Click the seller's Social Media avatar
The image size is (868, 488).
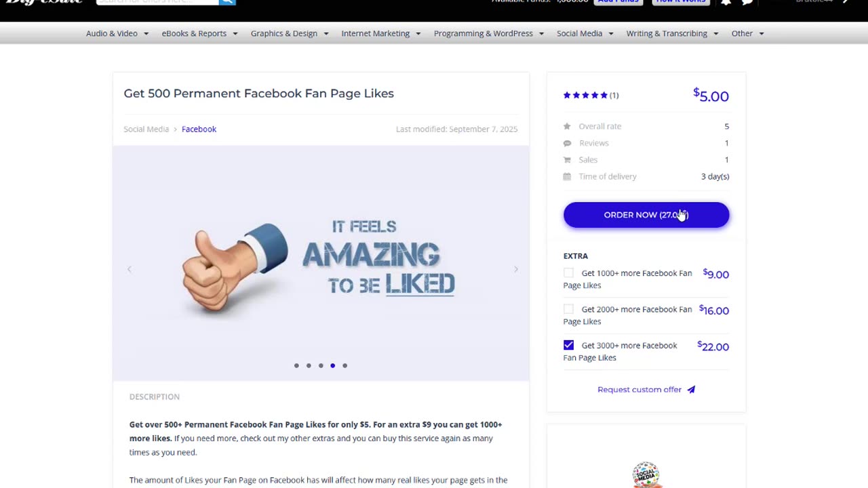click(646, 474)
